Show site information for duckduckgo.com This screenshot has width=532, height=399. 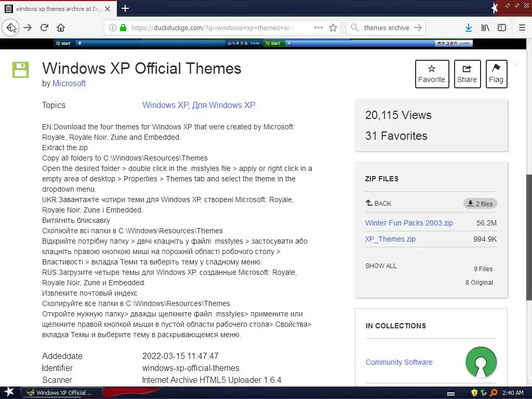click(x=112, y=28)
